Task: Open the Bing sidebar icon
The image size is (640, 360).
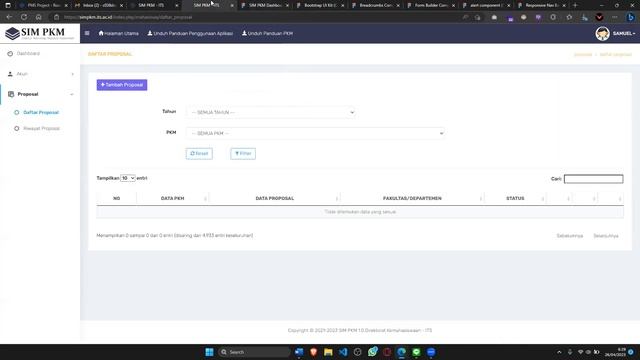Action: [x=631, y=17]
